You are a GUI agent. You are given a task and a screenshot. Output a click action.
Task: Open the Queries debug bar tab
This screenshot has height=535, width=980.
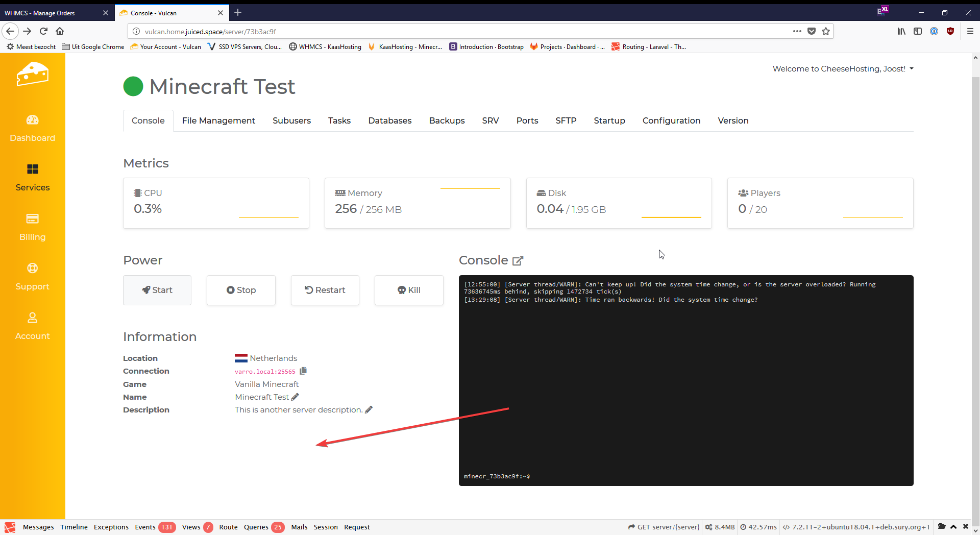256,527
